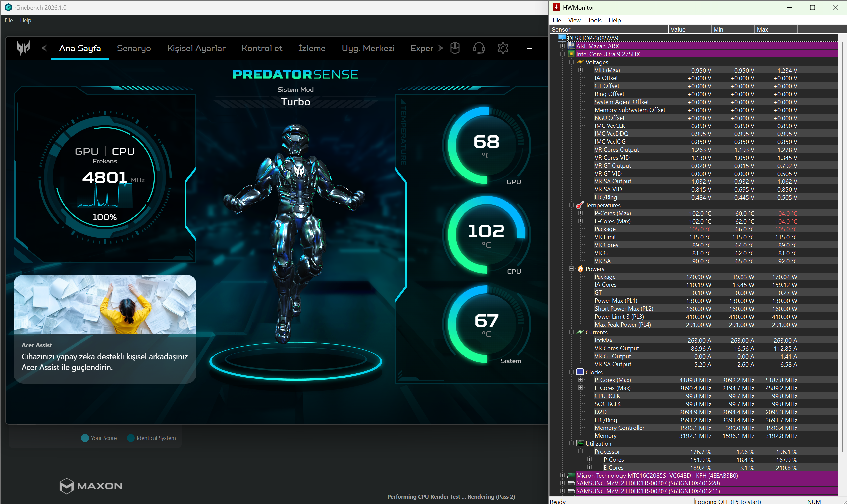Select the Ana Sayfa tab
847x504 pixels.
click(x=80, y=48)
